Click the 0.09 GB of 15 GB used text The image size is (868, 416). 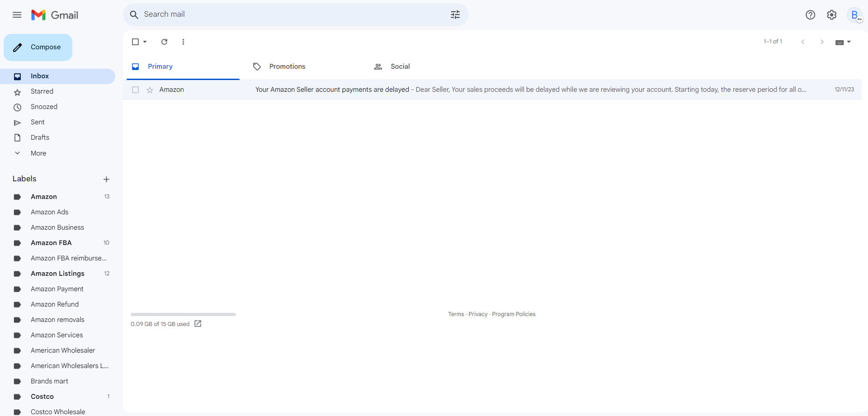[160, 324]
